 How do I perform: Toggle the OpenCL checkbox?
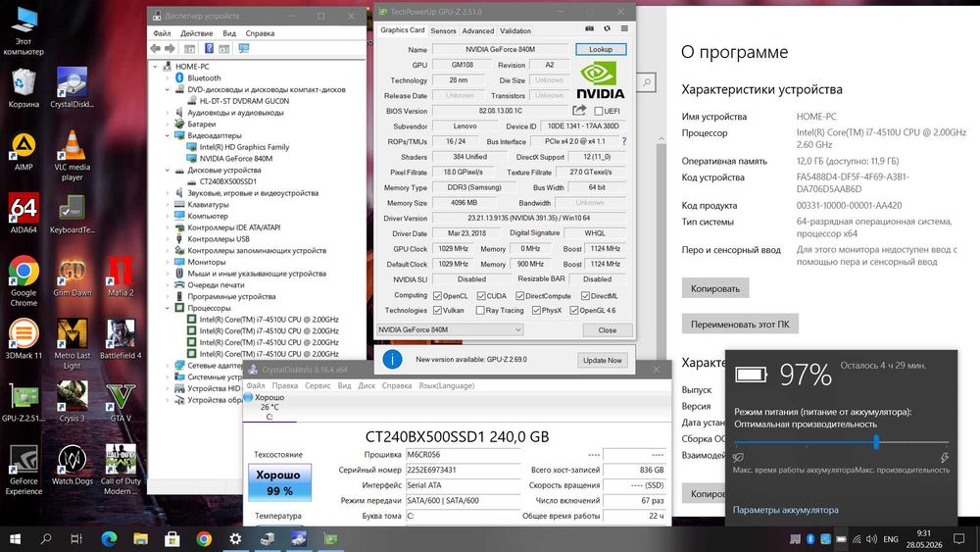[x=437, y=296]
